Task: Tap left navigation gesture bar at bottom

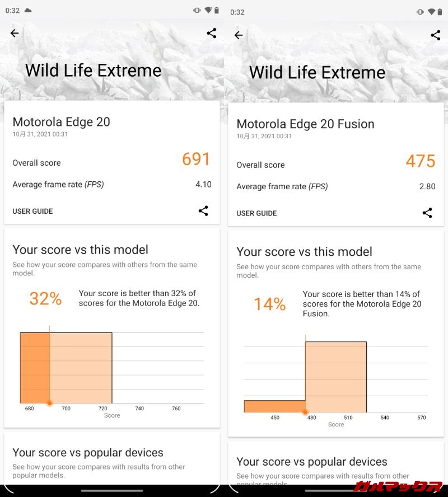Action: pyautogui.click(x=112, y=491)
